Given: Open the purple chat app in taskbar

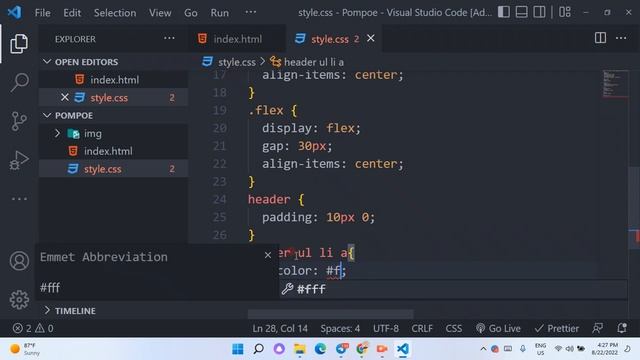Looking at the screenshot, I should [x=279, y=349].
